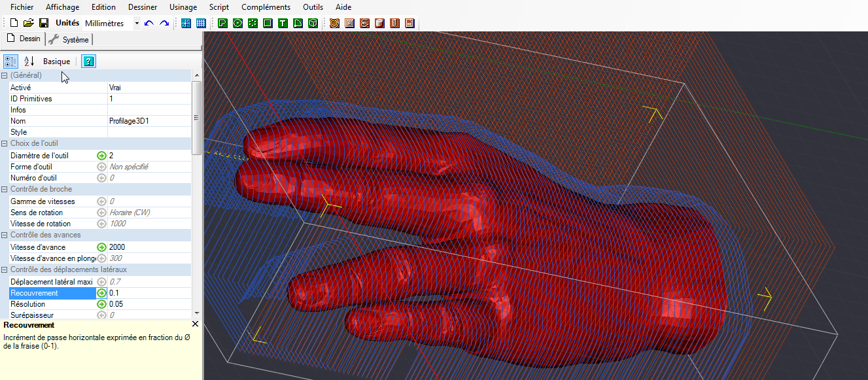Click the New file icon
This screenshot has width=868, height=380.
(x=14, y=23)
